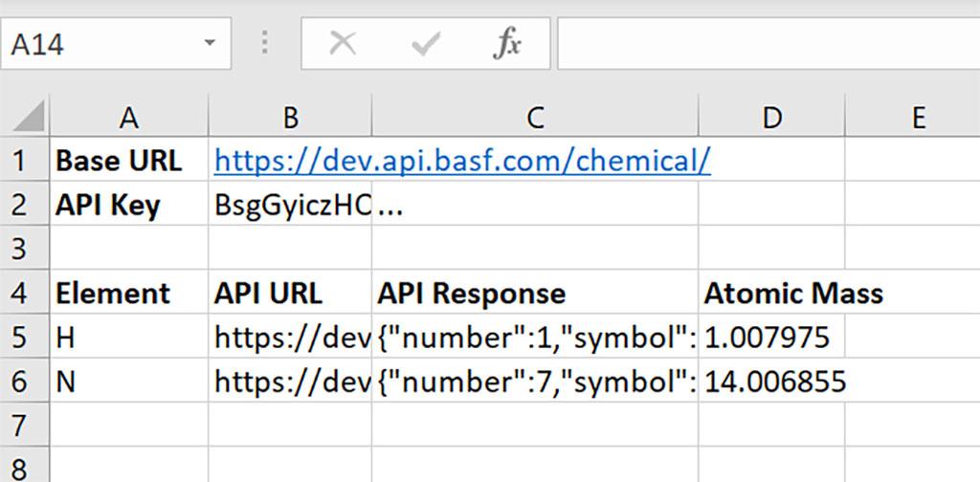This screenshot has height=482, width=980.
Task: Select the '1.007975' atomic mass cell
Action: [772, 336]
